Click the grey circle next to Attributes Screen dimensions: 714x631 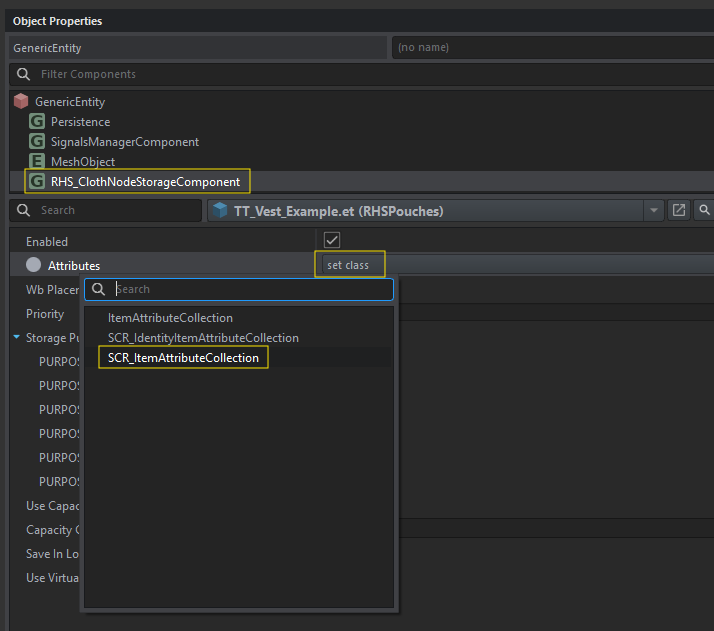33,265
